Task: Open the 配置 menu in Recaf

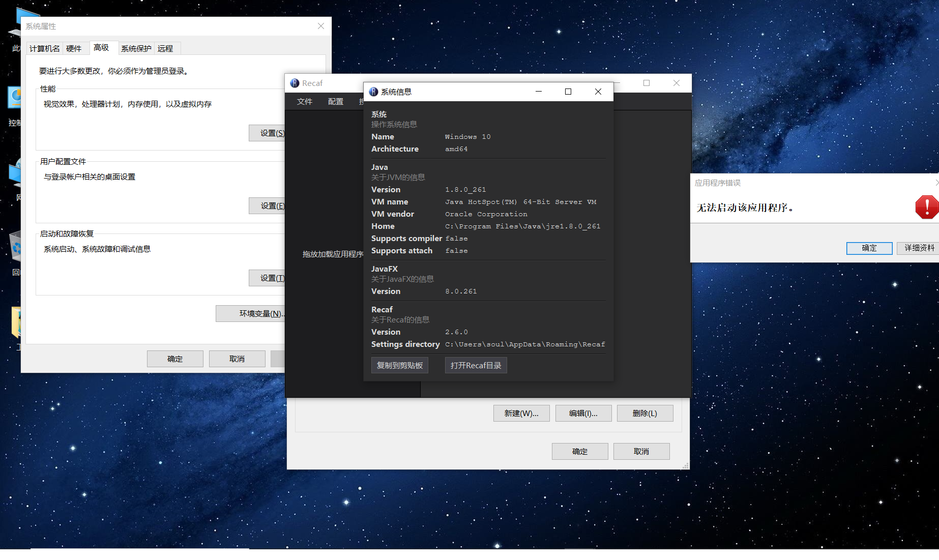Action: coord(335,101)
